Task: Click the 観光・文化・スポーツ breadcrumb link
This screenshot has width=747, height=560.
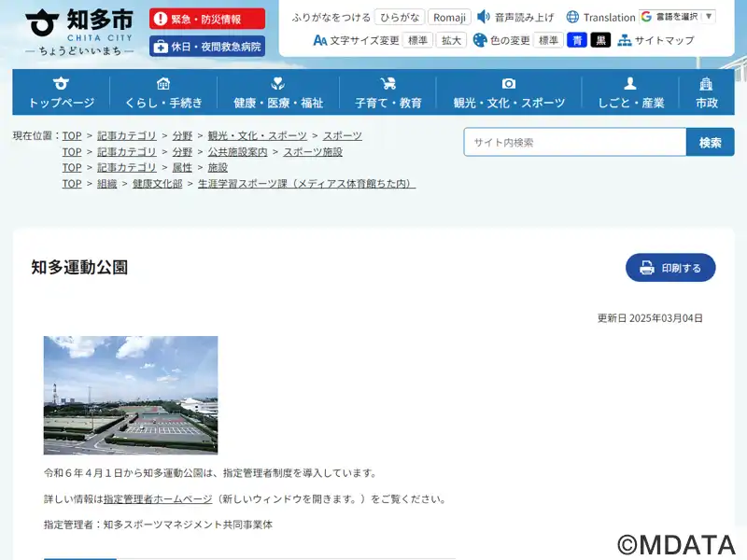Action: point(258,135)
